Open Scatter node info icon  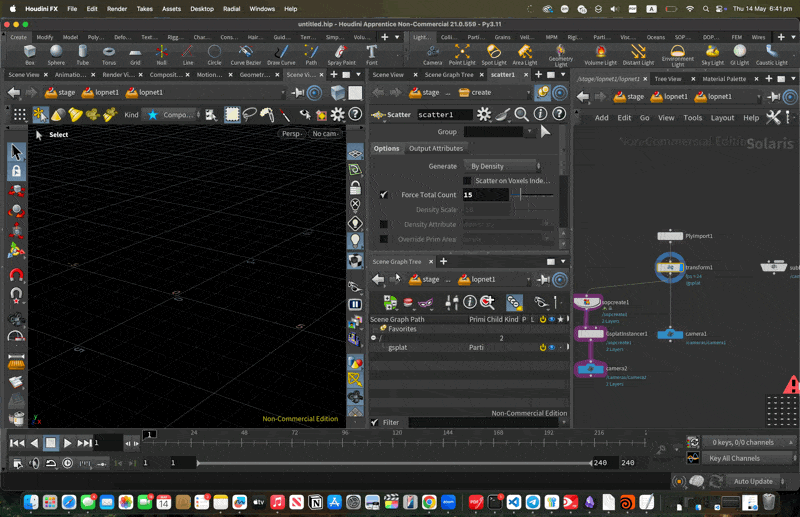pos(540,114)
